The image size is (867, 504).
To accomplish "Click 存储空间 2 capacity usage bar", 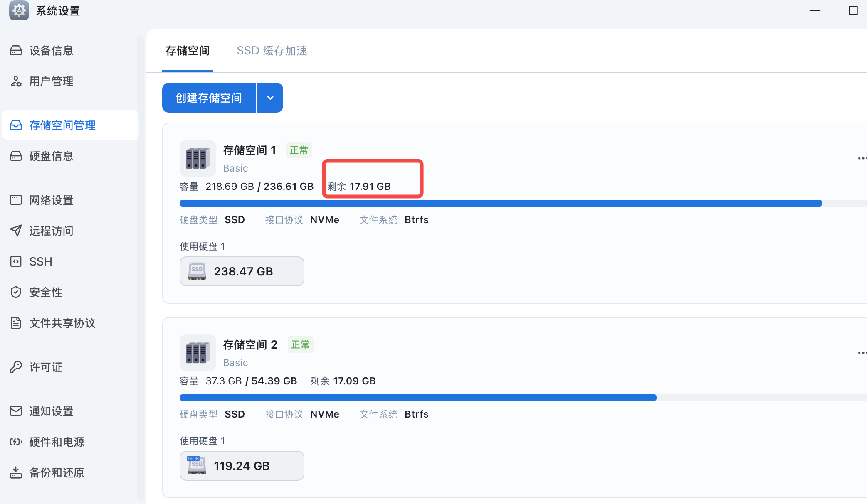I will click(x=418, y=398).
